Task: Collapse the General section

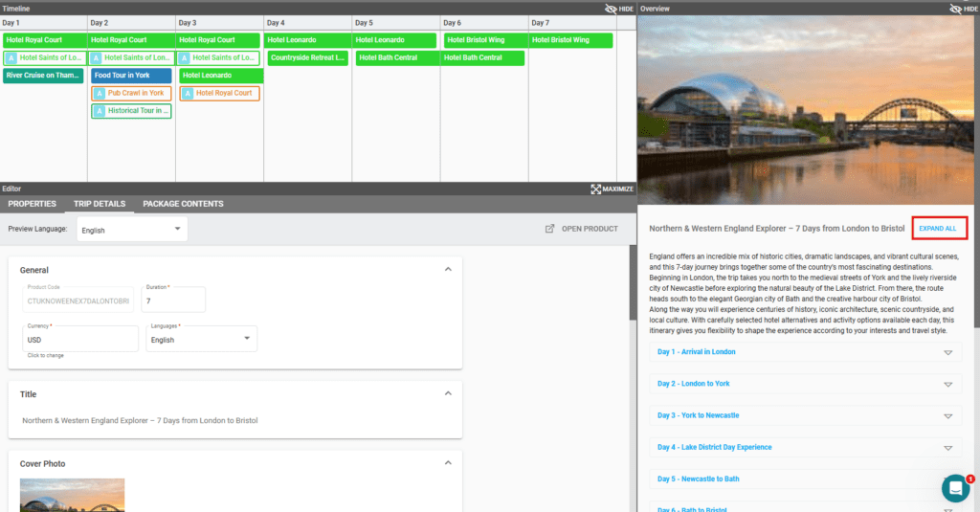Action: [448, 270]
